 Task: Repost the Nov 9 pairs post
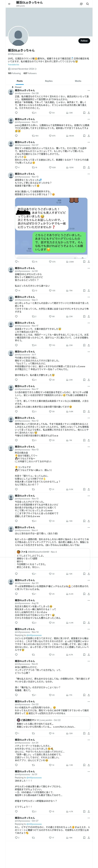(33, 136)
